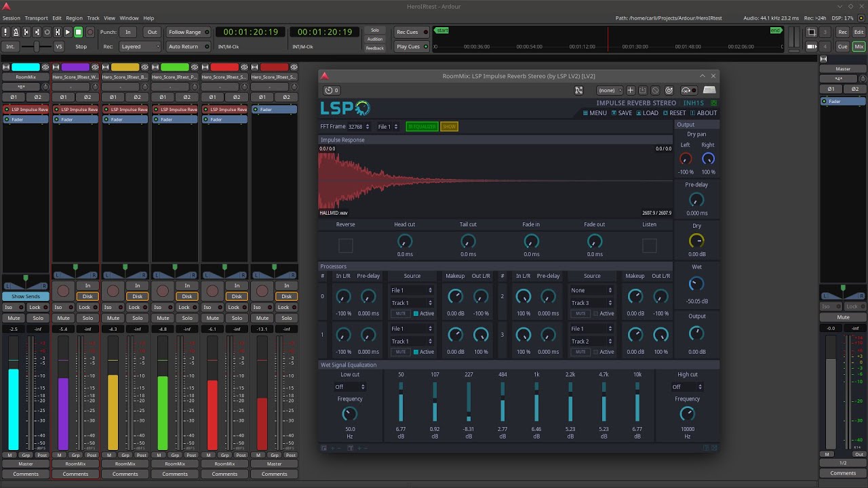The width and height of the screenshot is (868, 488).
Task: Change FFT Frame 32768 selector
Action: (x=359, y=127)
